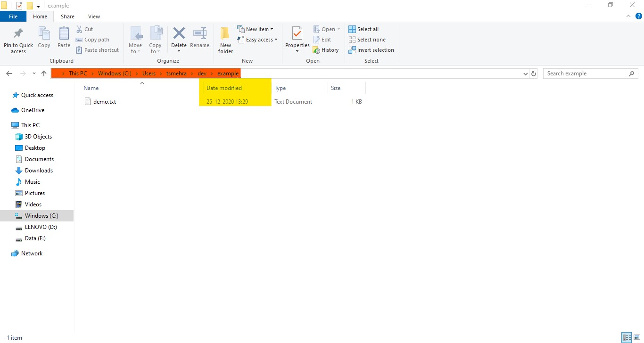The width and height of the screenshot is (644, 343).
Task: Switch to large icons view
Action: pos(637,337)
